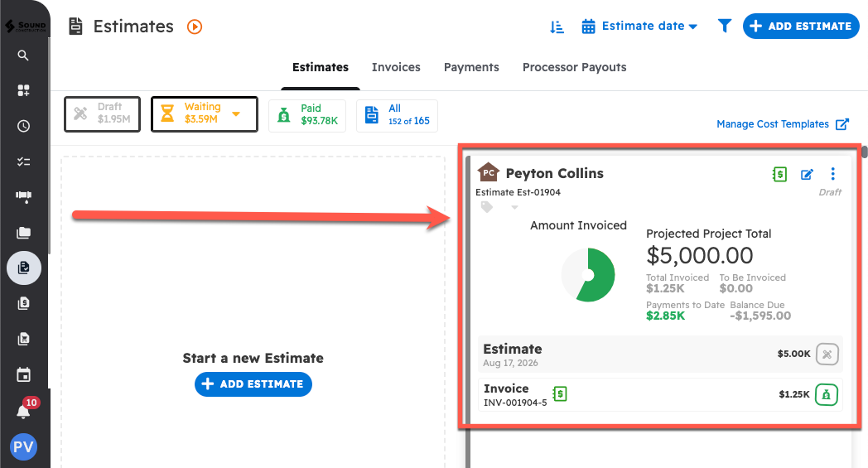Toggle the All 152 of 165 filter

[x=397, y=115]
